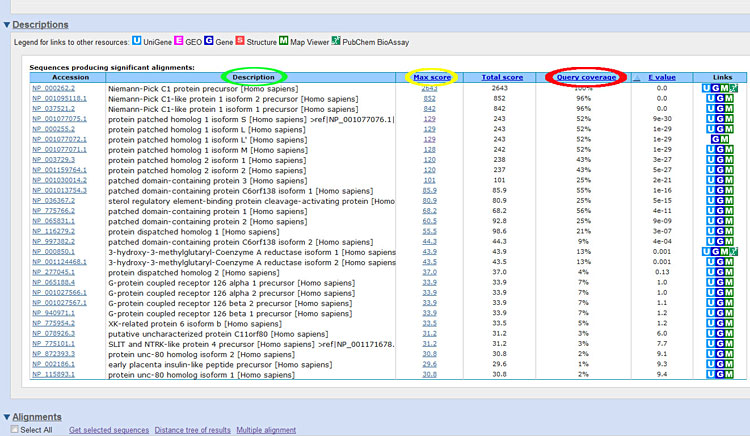
Task: Open UniGene icon for NP_001030014.2 row
Action: point(711,180)
